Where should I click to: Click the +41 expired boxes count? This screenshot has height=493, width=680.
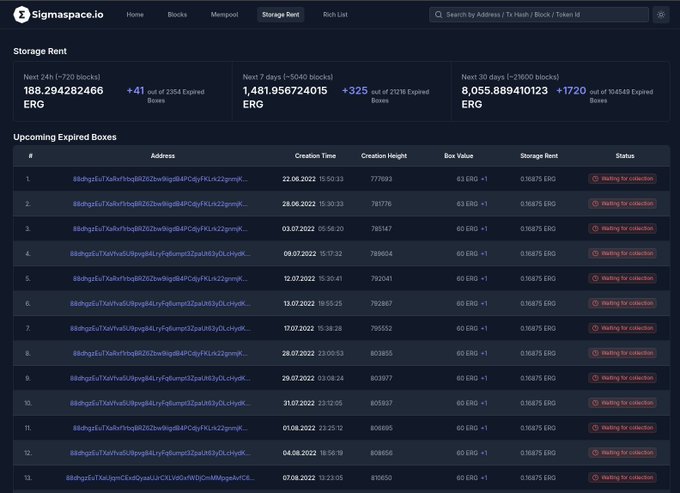(x=135, y=91)
